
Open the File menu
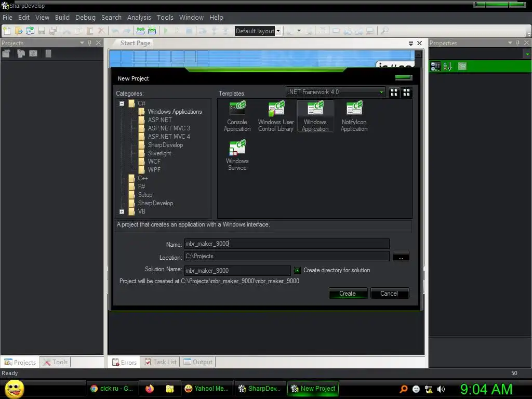[7, 17]
